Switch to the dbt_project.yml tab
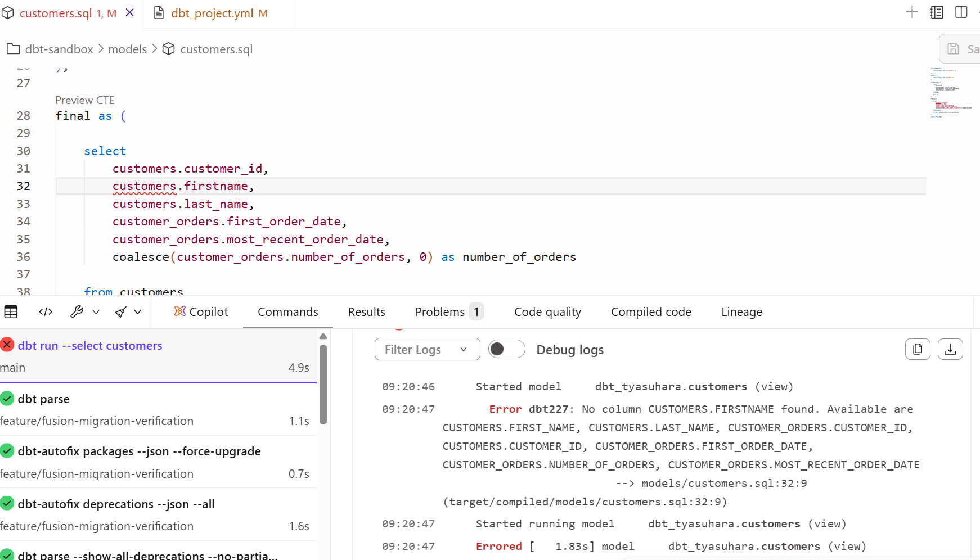Screen dimensions: 980x560 (219, 13)
